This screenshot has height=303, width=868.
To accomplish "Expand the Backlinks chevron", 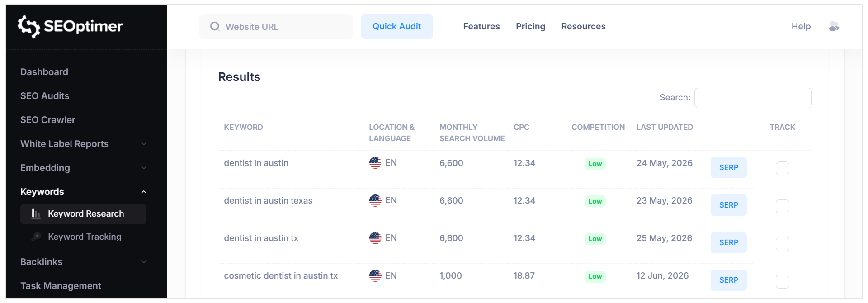I will pos(144,262).
